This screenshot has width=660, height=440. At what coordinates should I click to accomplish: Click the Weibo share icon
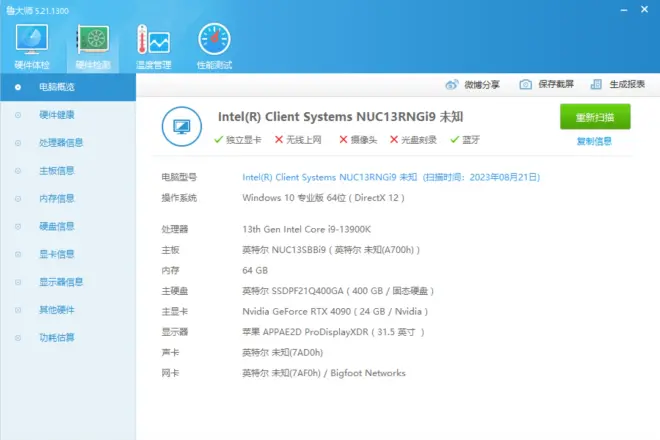tap(452, 85)
